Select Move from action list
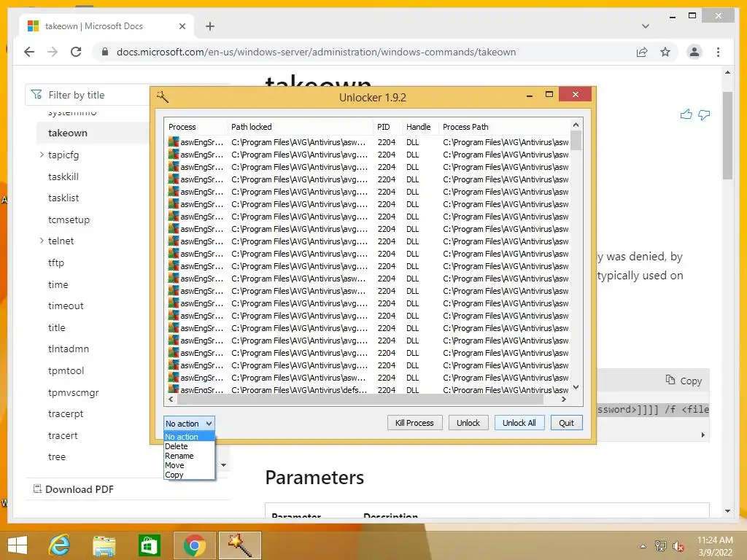 pos(189,465)
